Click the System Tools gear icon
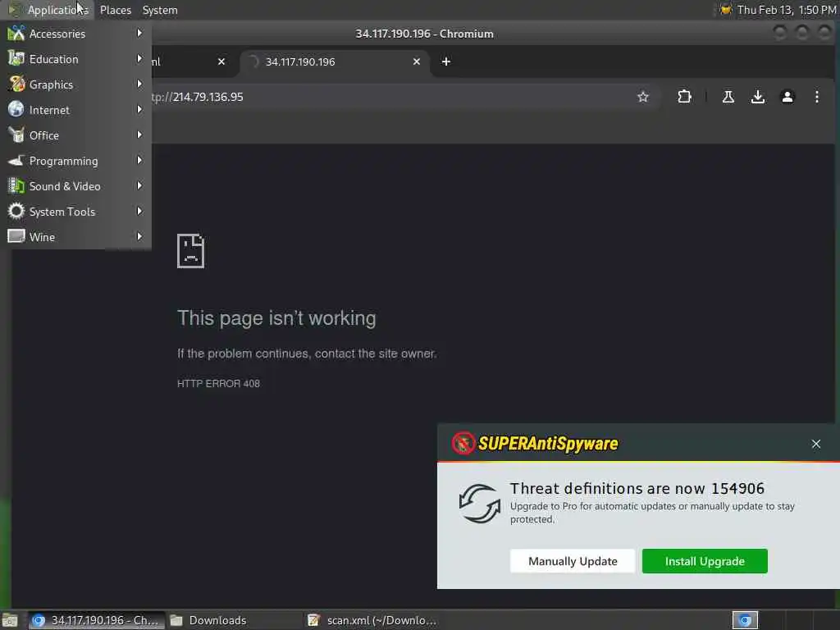Image resolution: width=840 pixels, height=630 pixels. [x=16, y=211]
